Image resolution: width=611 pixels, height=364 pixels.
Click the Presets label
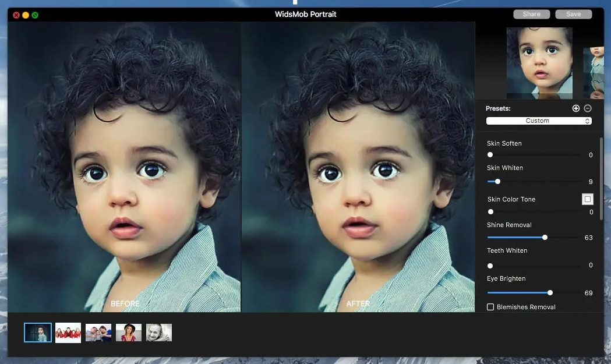click(x=498, y=108)
